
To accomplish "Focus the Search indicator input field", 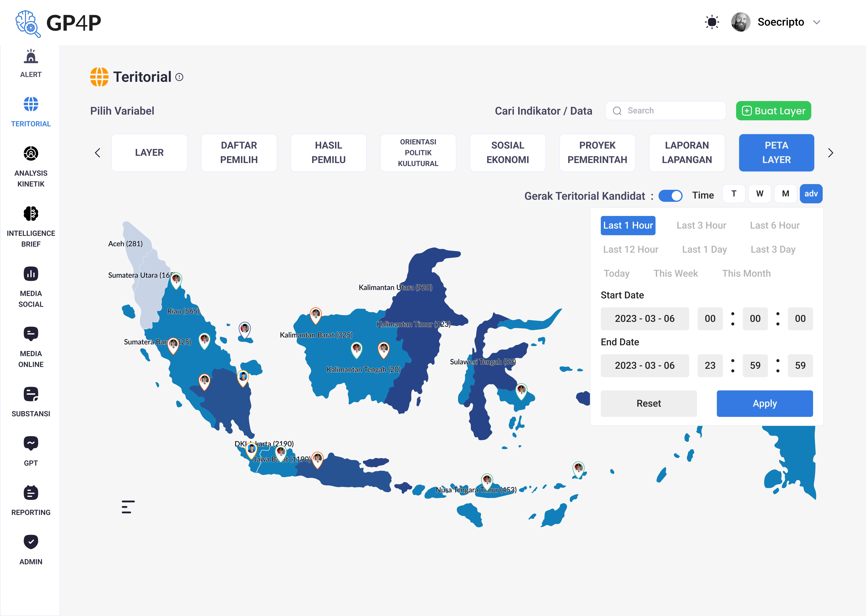I will [665, 111].
